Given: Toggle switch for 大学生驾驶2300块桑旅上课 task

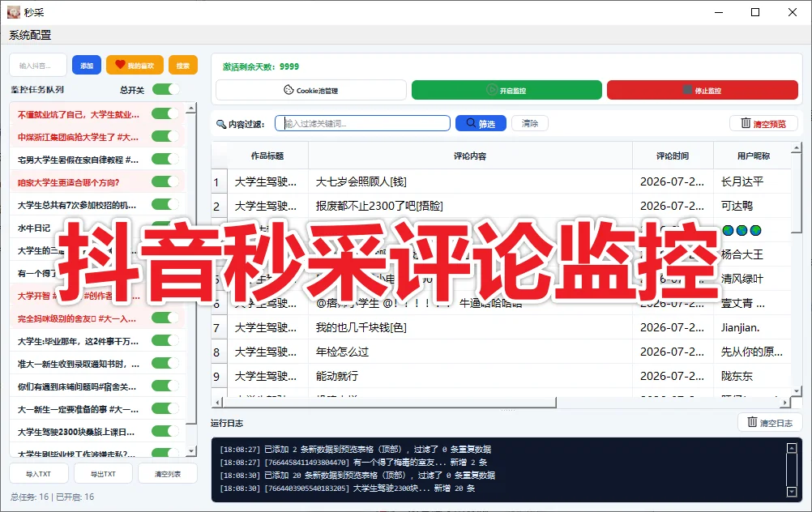Looking at the screenshot, I should point(165,431).
